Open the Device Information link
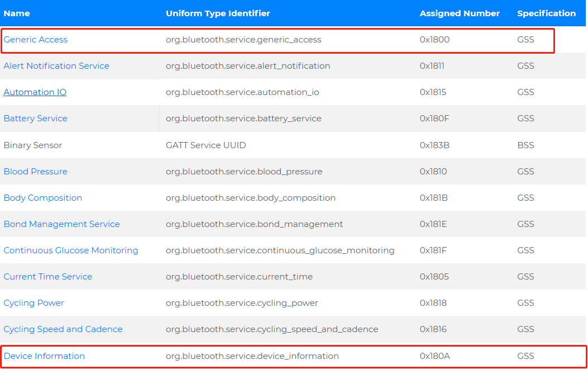 coord(44,356)
